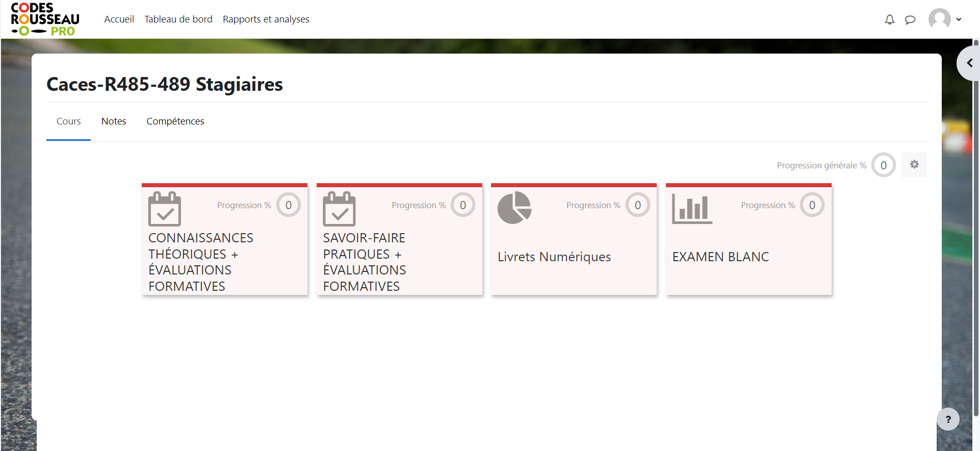Screen dimensions: 980x451
Task: Open Tableau de bord menu item
Action: [178, 19]
